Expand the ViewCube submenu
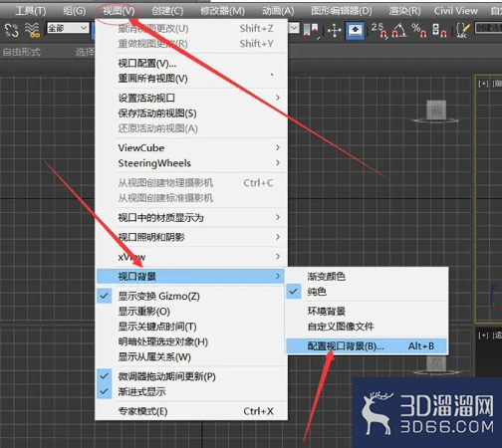The image size is (502, 448). (191, 147)
